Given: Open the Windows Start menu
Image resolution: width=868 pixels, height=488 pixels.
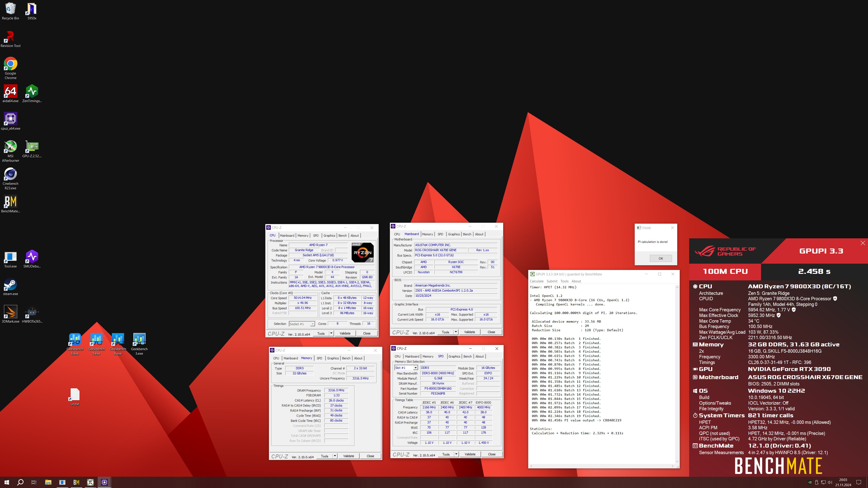Looking at the screenshot, I should [x=7, y=482].
